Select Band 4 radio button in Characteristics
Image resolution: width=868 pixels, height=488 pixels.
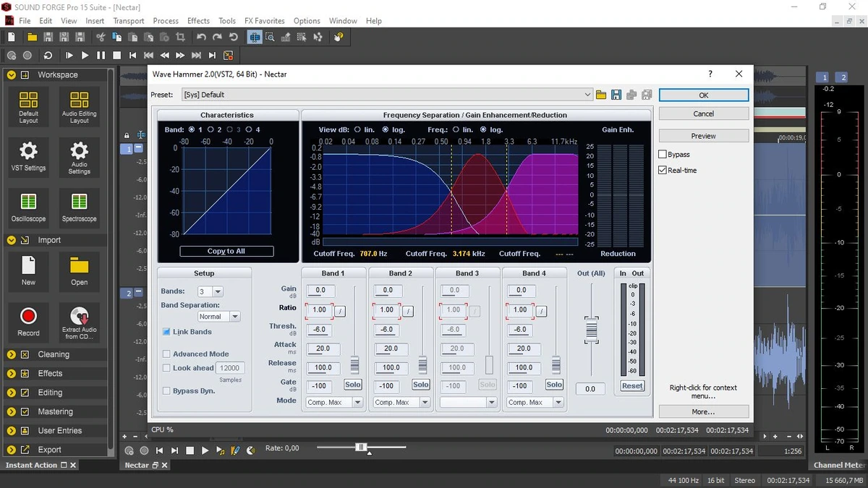pos(248,130)
